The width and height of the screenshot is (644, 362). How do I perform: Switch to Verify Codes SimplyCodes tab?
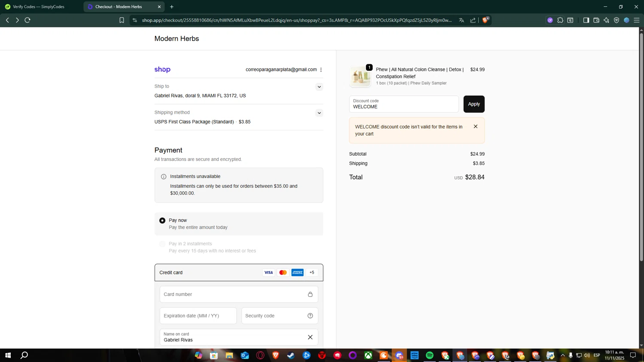(39, 7)
